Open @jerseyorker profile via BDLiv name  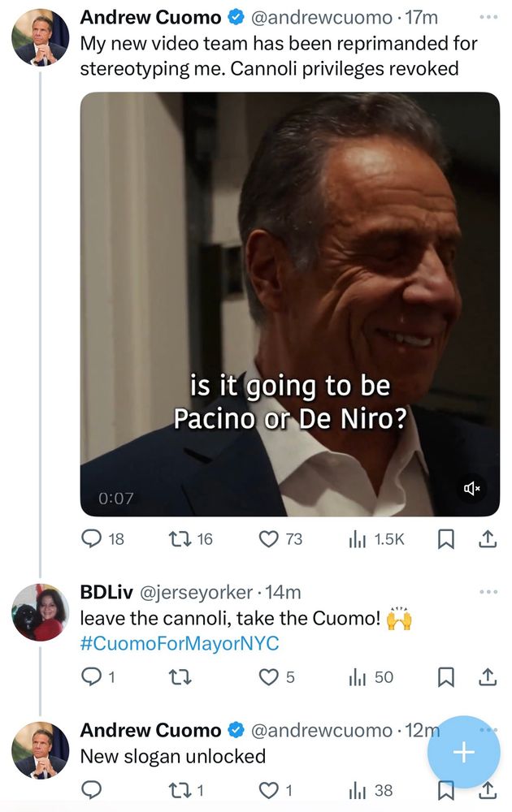pyautogui.click(x=101, y=593)
